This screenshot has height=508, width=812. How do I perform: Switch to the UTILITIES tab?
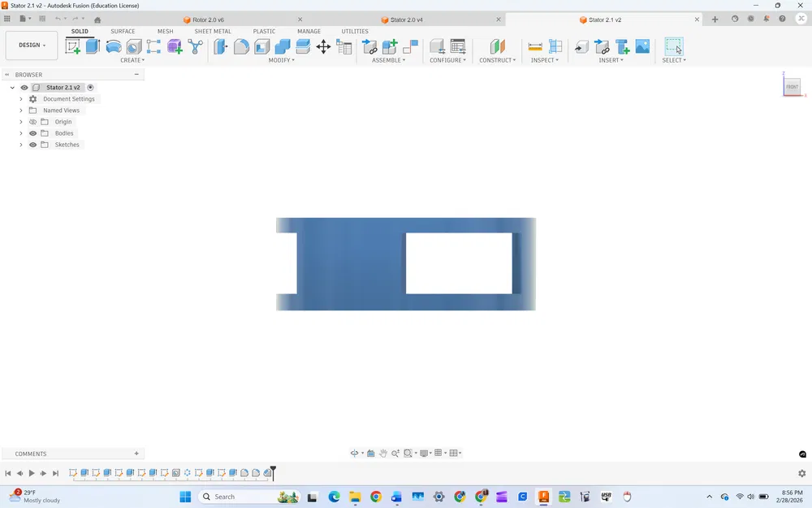355,31
